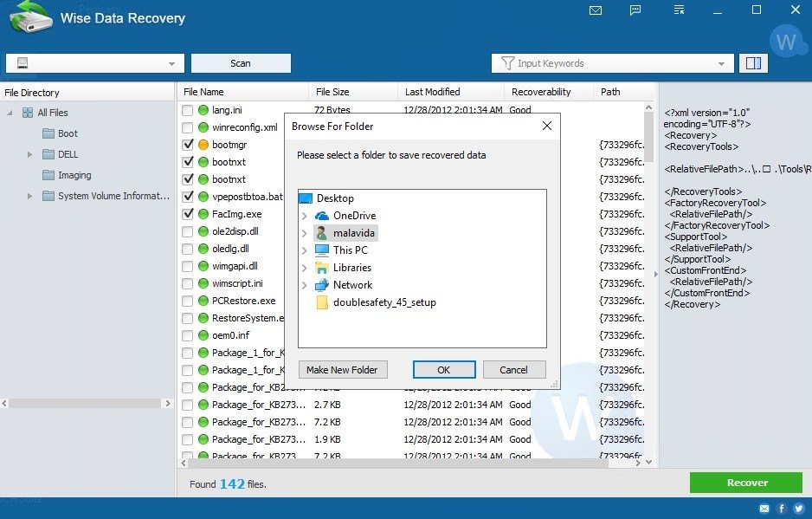Click the Network icon in Browse dialog

pyautogui.click(x=322, y=285)
